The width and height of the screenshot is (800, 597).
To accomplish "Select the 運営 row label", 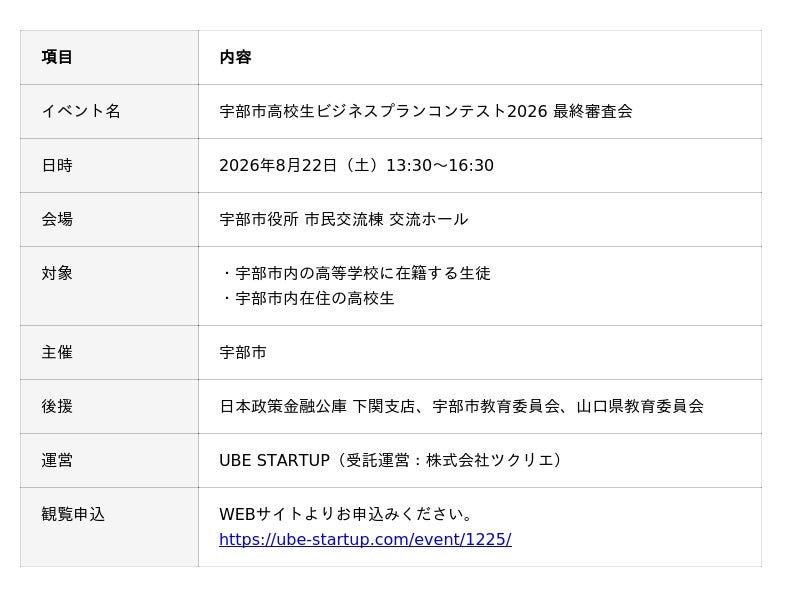I will pos(57,461).
